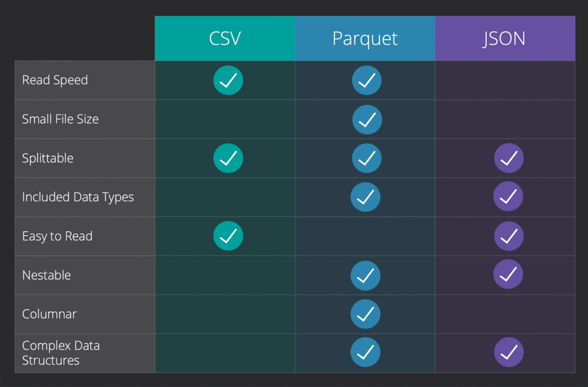Viewport: 588px width, 387px height.
Task: Click the Columnar row label
Action: coord(49,314)
